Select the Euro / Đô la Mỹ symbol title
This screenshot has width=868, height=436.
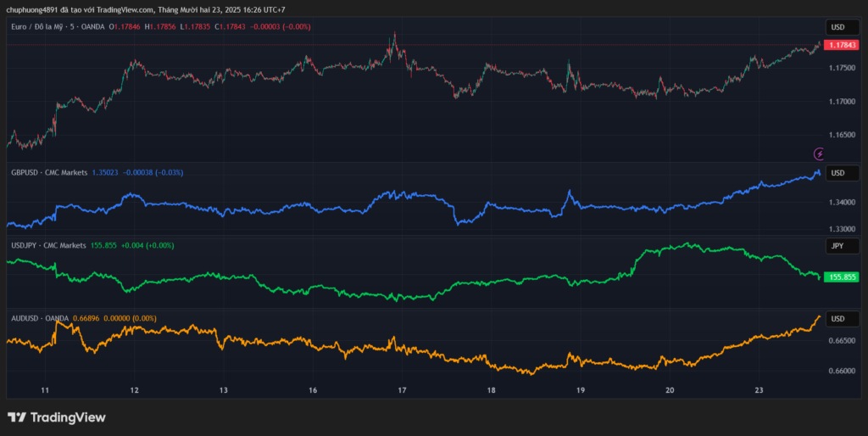pyautogui.click(x=42, y=27)
